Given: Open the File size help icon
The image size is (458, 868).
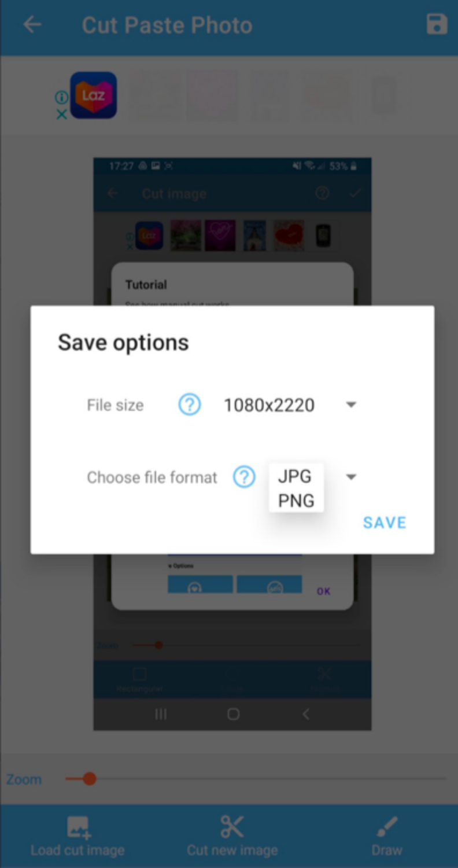Looking at the screenshot, I should point(189,404).
